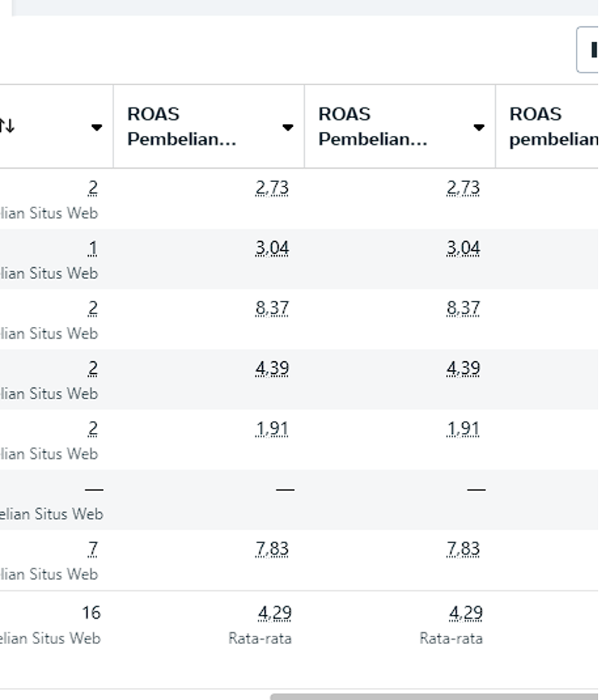
Task: Expand the second ROAS Pembelian column dropdown
Action: (x=479, y=127)
